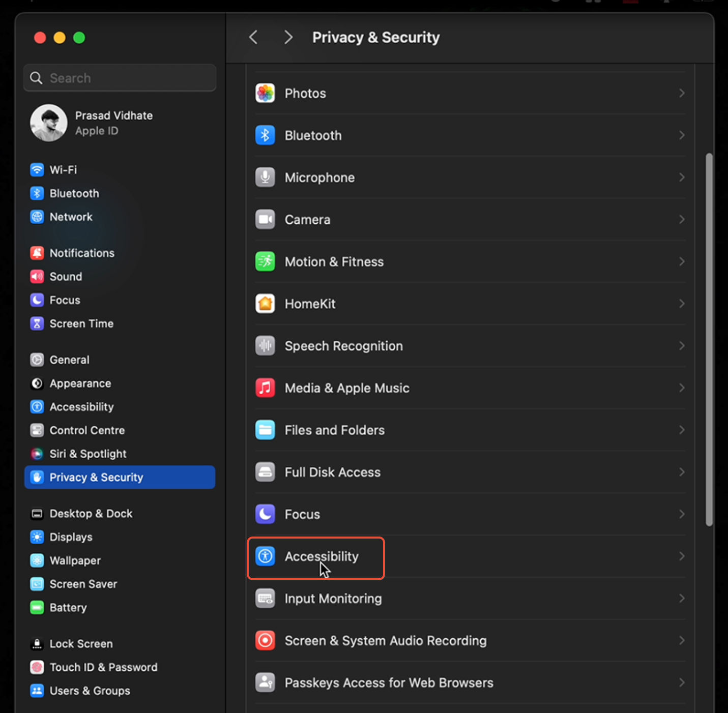Open the Sound speaker icon in sidebar
The height and width of the screenshot is (713, 728).
[x=37, y=276]
